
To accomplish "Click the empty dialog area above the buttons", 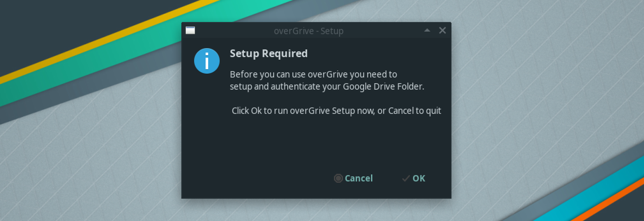I will coord(316,144).
